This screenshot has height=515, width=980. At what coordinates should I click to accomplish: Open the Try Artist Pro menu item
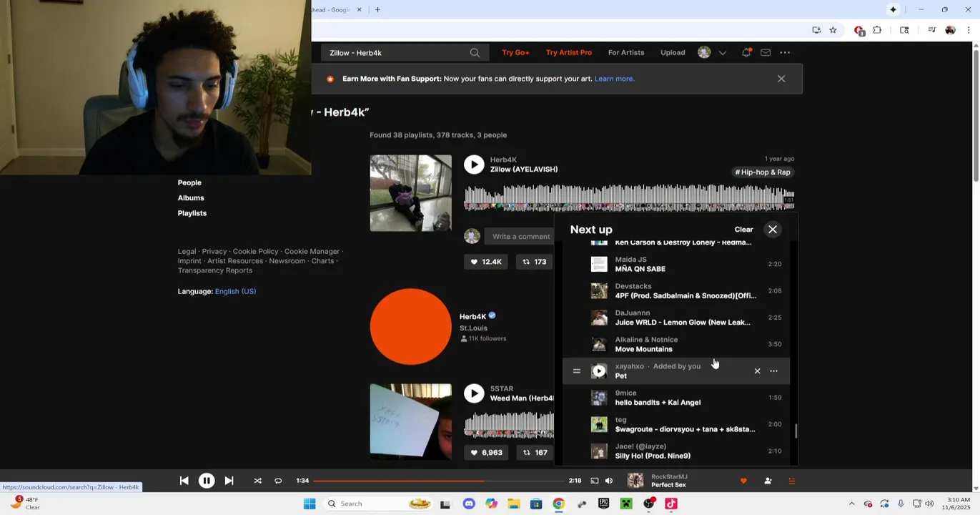(569, 53)
